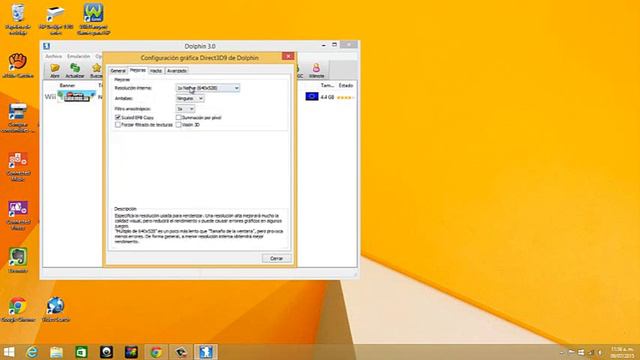Screen dimensions: 640x360
Task: Click the taskbar icon left of Dolphin
Action: point(181,352)
